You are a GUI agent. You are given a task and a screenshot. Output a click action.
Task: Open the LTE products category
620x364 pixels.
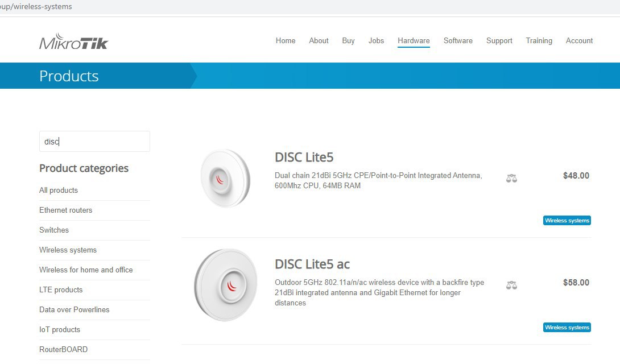click(x=61, y=289)
